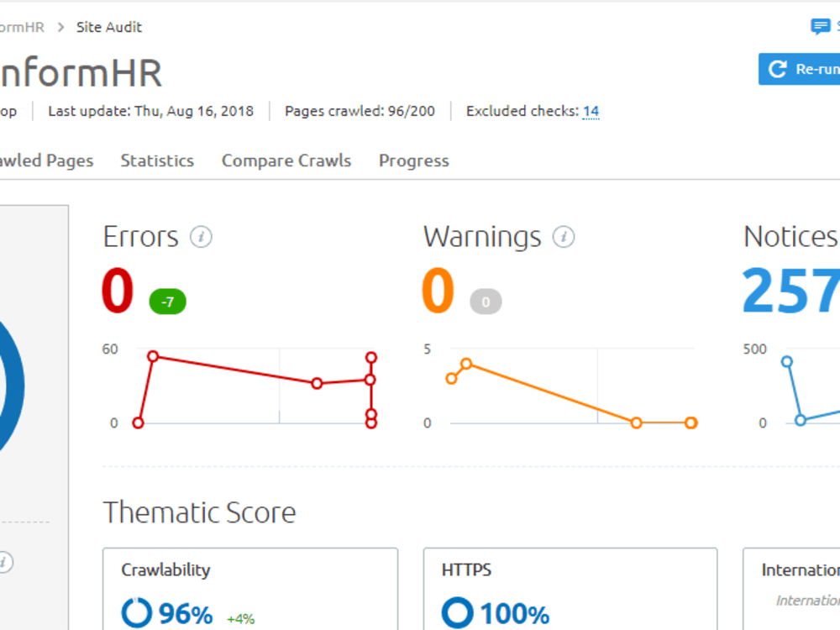
Task: Select the peak point on Warnings chart
Action: click(x=466, y=364)
